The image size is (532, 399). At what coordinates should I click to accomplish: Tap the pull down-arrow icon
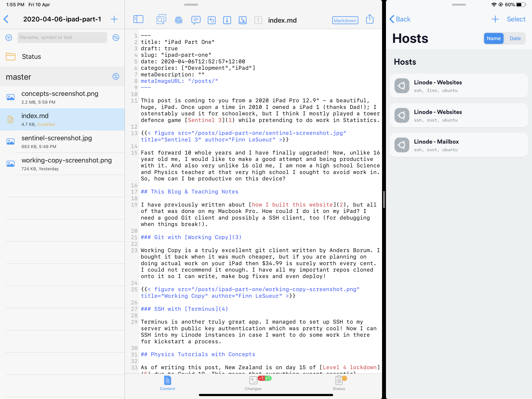tap(227, 20)
